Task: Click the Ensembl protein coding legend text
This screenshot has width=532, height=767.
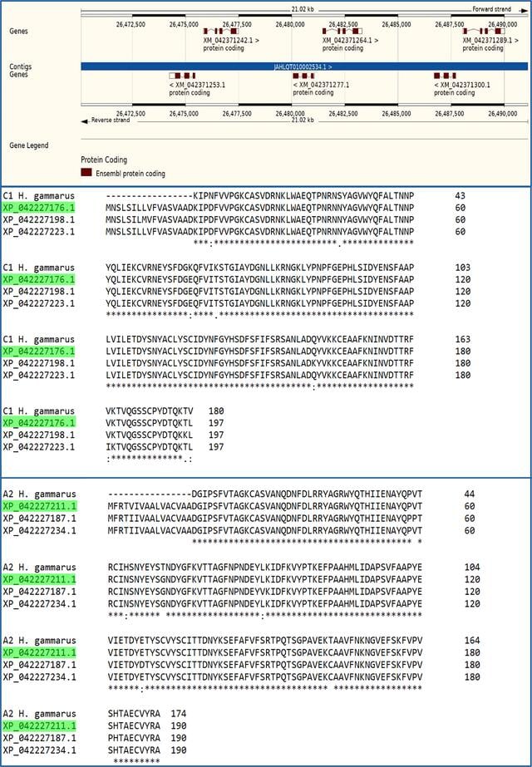Action: [131, 173]
